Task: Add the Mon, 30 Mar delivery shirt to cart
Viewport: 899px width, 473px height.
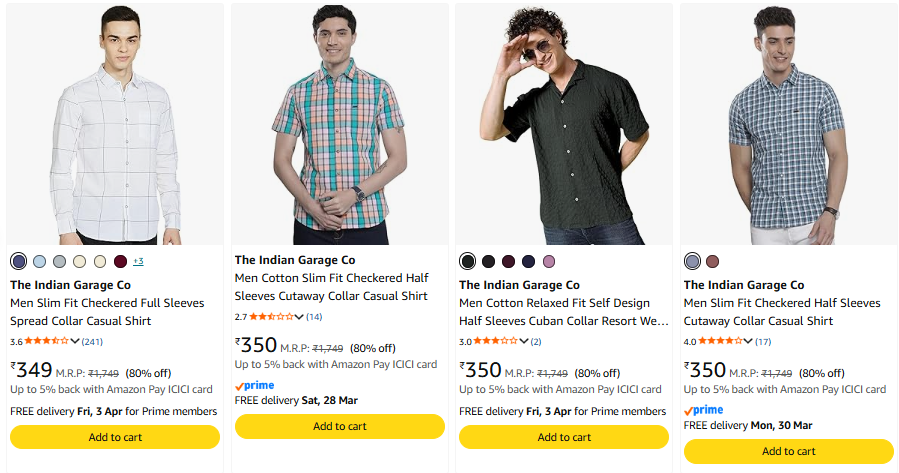Action: (x=788, y=451)
